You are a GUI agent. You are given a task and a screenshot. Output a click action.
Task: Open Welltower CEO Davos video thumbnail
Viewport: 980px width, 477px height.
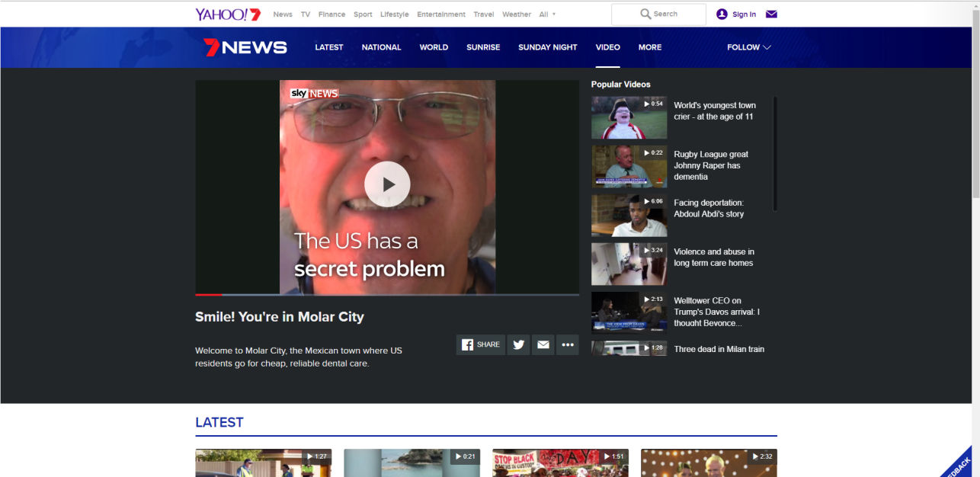pyautogui.click(x=629, y=313)
